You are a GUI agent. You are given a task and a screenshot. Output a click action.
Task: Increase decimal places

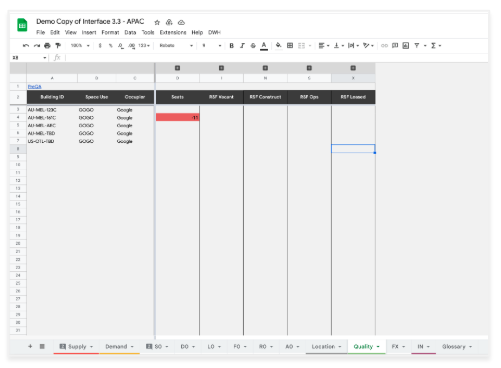tap(131, 46)
